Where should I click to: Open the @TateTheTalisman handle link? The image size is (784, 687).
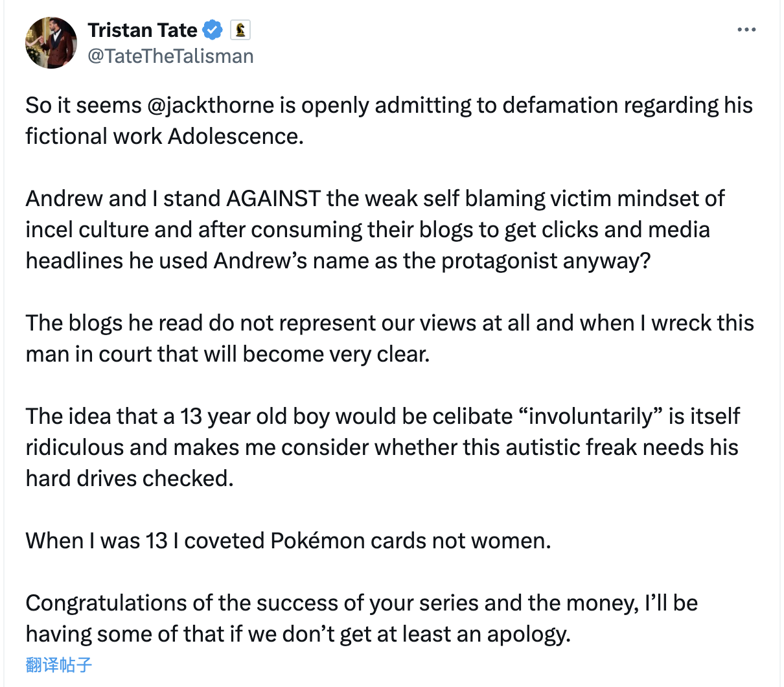(170, 56)
